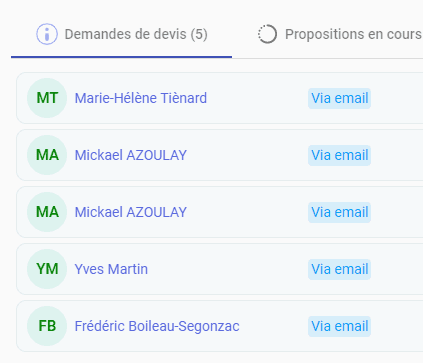The width and height of the screenshot is (423, 363).
Task: Click Via email badge for Frédéric Boileau-Segonzac
Action: pyautogui.click(x=339, y=326)
